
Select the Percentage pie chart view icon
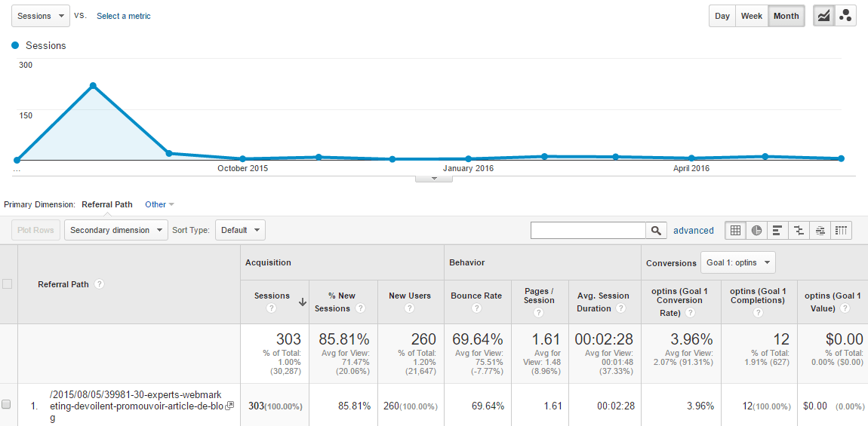(x=756, y=230)
